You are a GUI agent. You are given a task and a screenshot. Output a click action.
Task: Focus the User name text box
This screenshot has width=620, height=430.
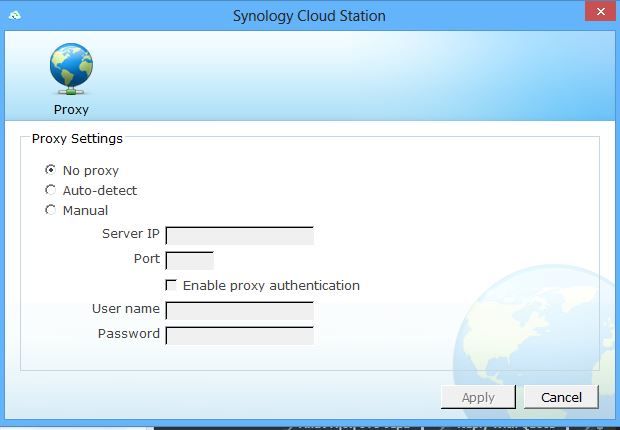coord(239,311)
